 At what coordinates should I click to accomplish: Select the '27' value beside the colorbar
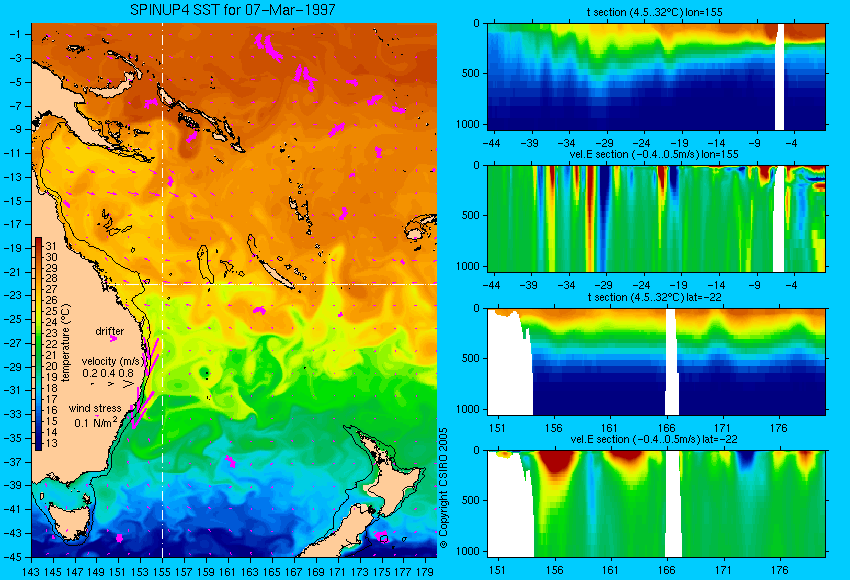51,290
